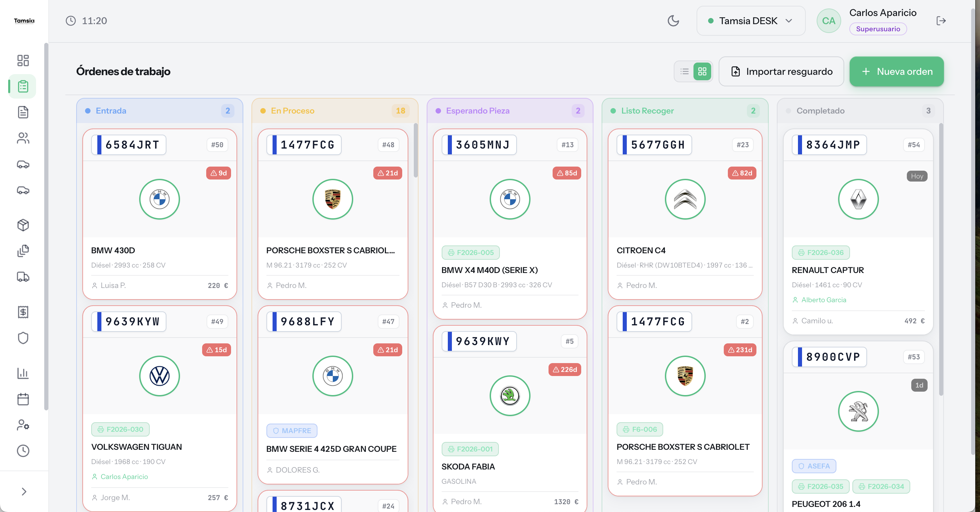Click plate 8731JCX in En Proceso
The image size is (980, 512).
coord(304,505)
